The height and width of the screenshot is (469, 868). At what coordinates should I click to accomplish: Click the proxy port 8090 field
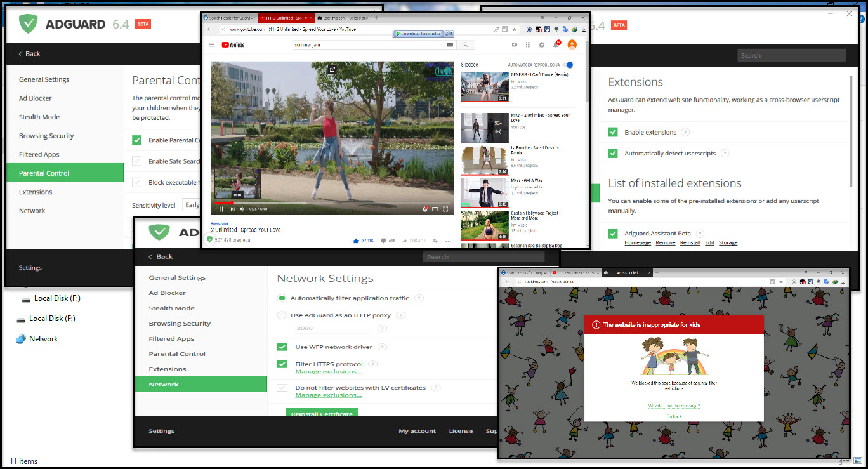point(332,328)
